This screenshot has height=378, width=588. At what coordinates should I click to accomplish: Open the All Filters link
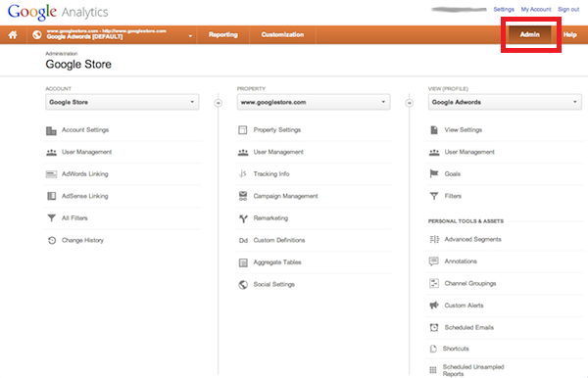[74, 218]
